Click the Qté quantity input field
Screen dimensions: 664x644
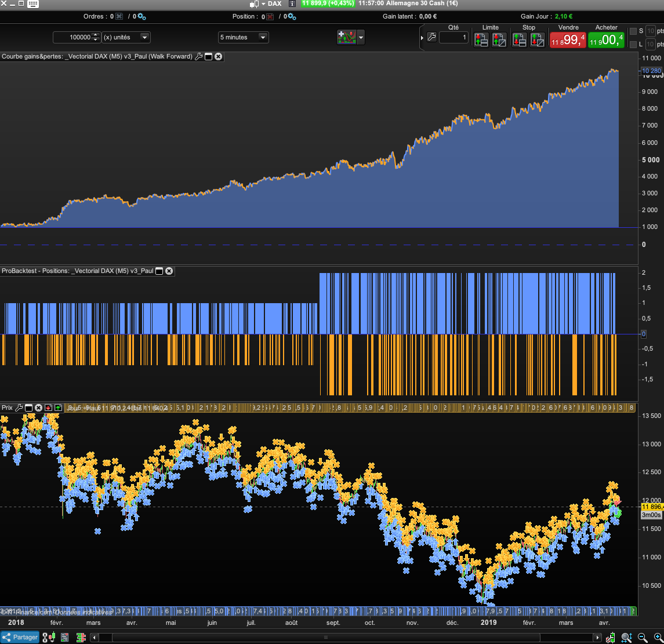tap(453, 38)
